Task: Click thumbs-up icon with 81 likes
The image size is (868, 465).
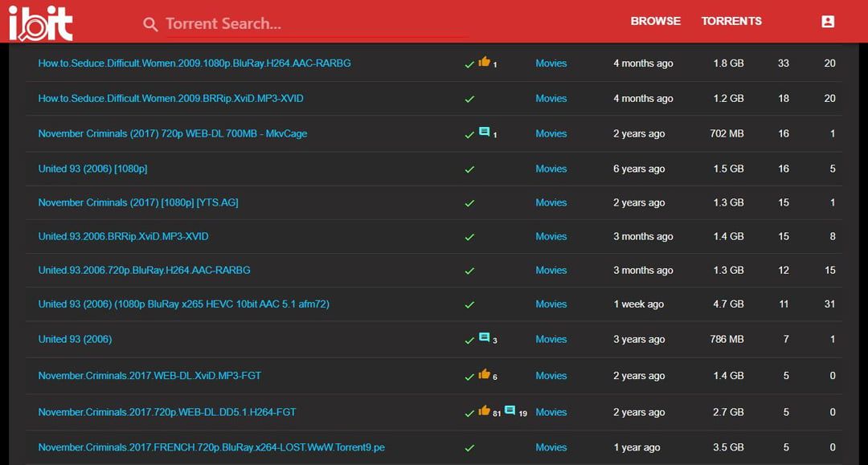Action: [x=485, y=410]
